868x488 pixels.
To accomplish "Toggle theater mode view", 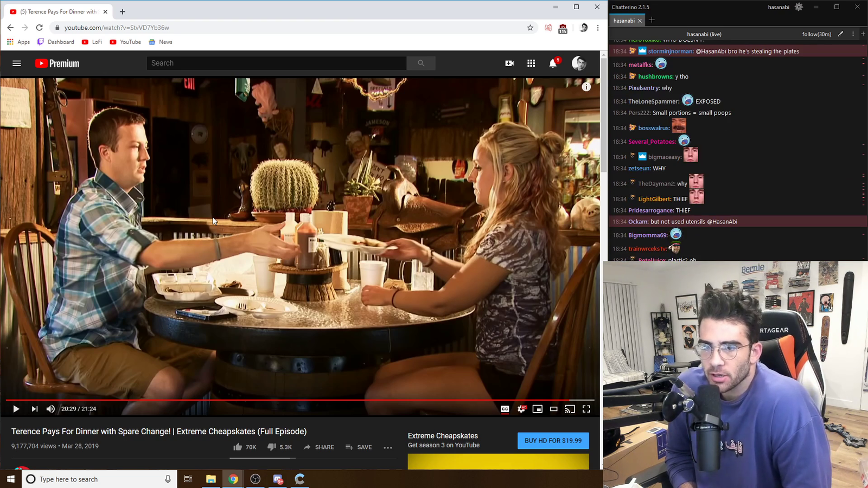I will (x=554, y=409).
